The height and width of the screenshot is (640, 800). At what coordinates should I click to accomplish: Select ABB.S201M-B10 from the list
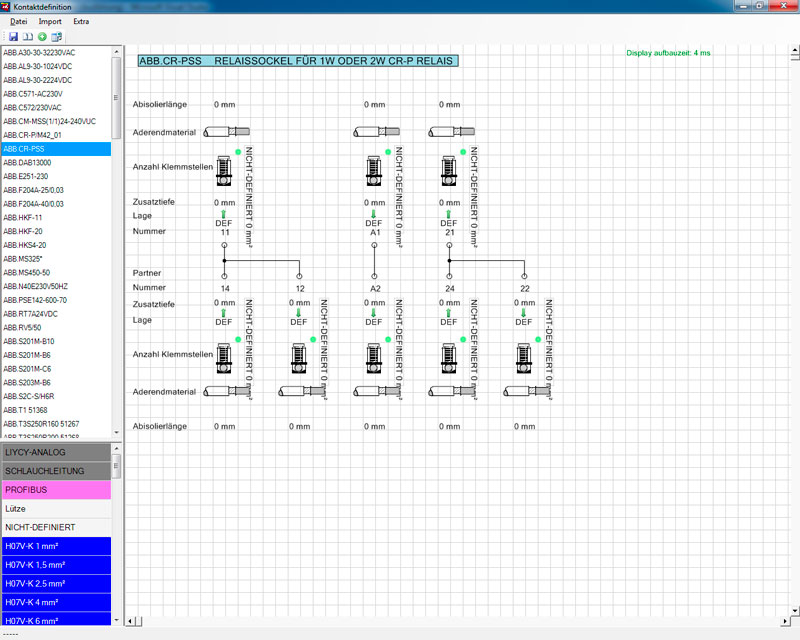pos(29,341)
